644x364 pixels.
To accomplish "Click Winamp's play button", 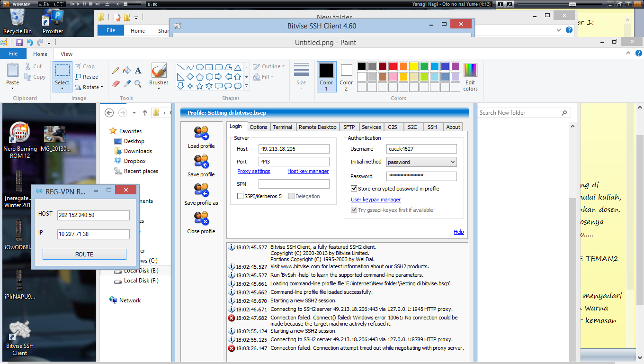I will click(79, 4).
